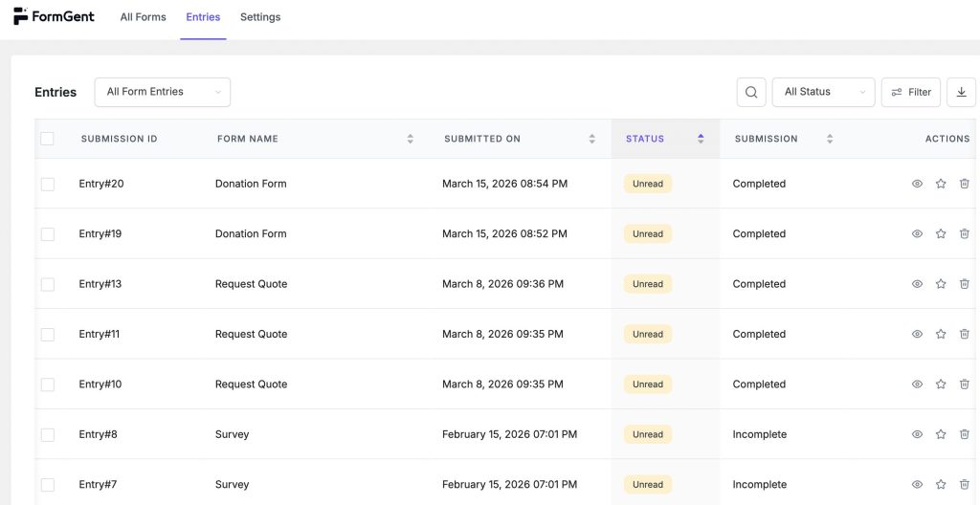Click Incomplete status for Entry#7
Screen dimensions: 980x505
pyautogui.click(x=759, y=484)
